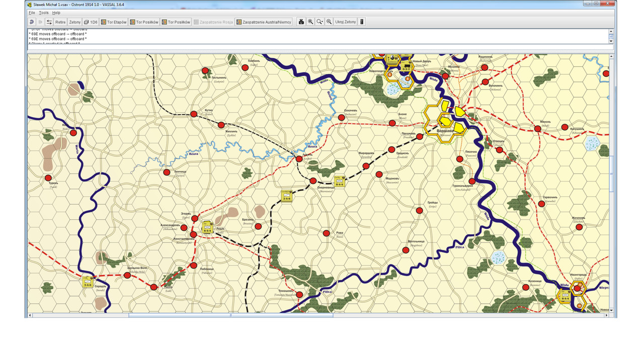The height and width of the screenshot is (359, 644).
Task: Click the Sochaczew town marker
Action: tap(342, 117)
